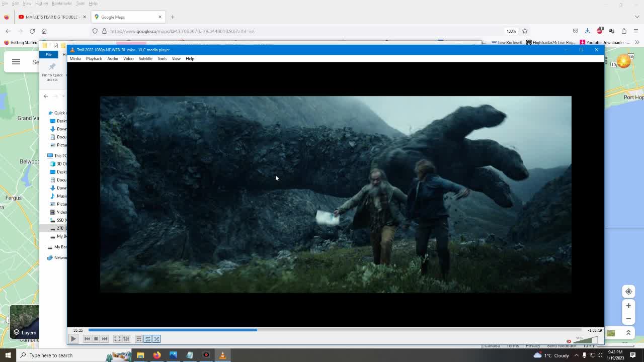The image size is (644, 362).
Task: Go back in File Explorer
Action: click(46, 96)
